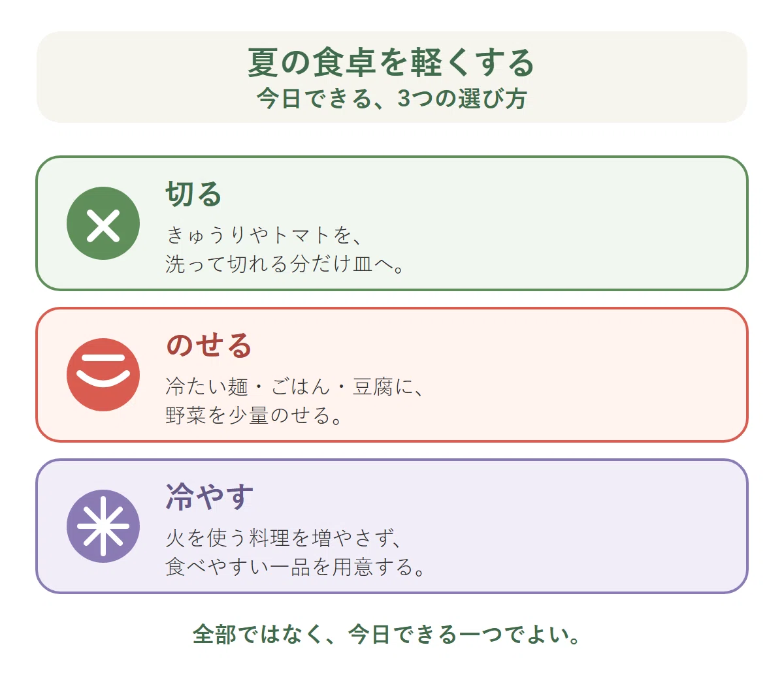784x679 pixels.
Task: Click the red bowl icon for のせる
Action: [x=103, y=375]
